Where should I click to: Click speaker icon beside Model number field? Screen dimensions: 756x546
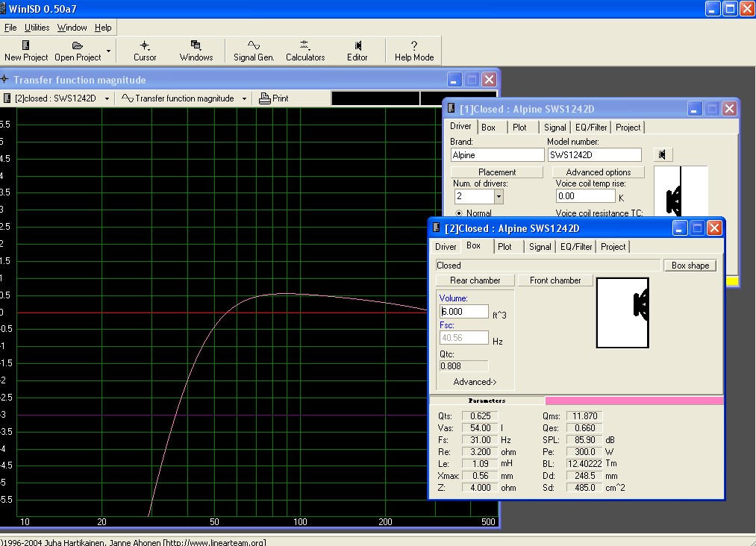(663, 154)
